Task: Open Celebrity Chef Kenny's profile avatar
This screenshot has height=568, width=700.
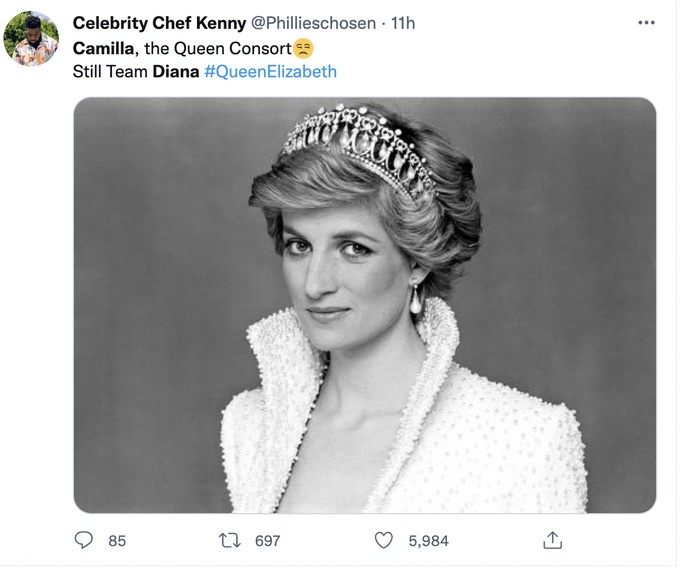Action: (x=31, y=39)
